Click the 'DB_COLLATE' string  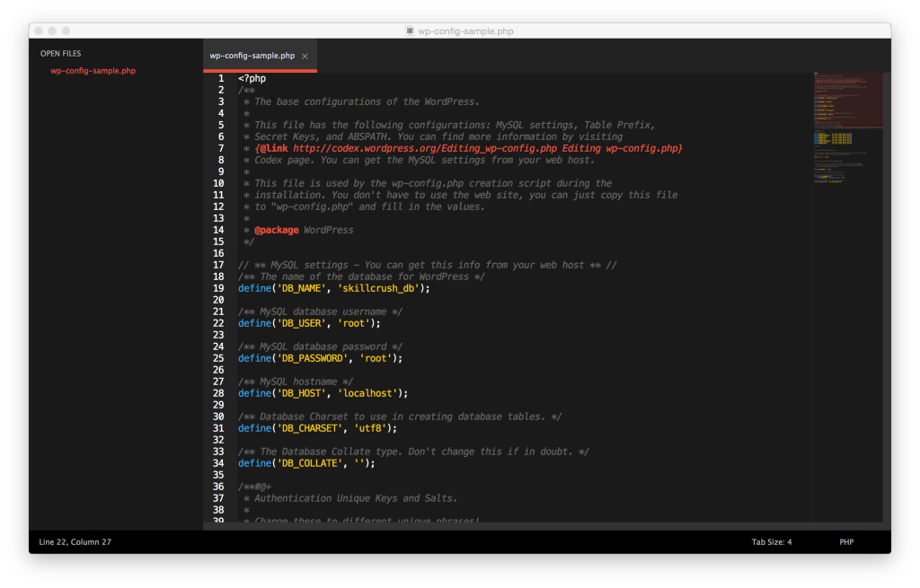coord(310,463)
